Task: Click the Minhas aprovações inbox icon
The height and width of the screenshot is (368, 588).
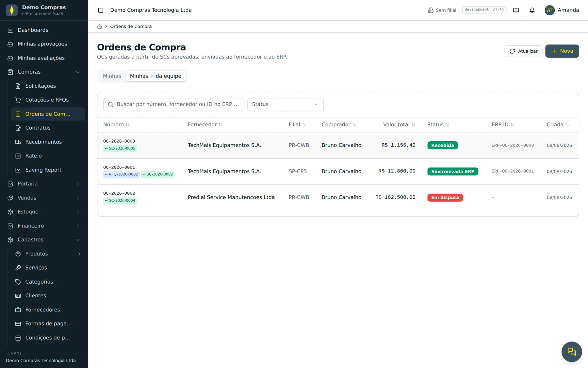Action: (10, 44)
